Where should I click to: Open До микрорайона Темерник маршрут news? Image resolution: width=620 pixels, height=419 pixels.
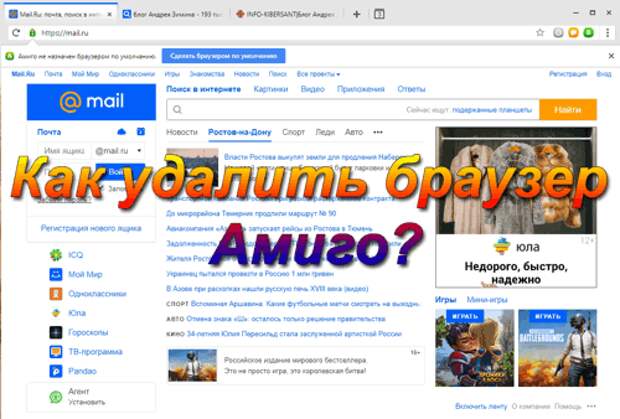[251, 213]
